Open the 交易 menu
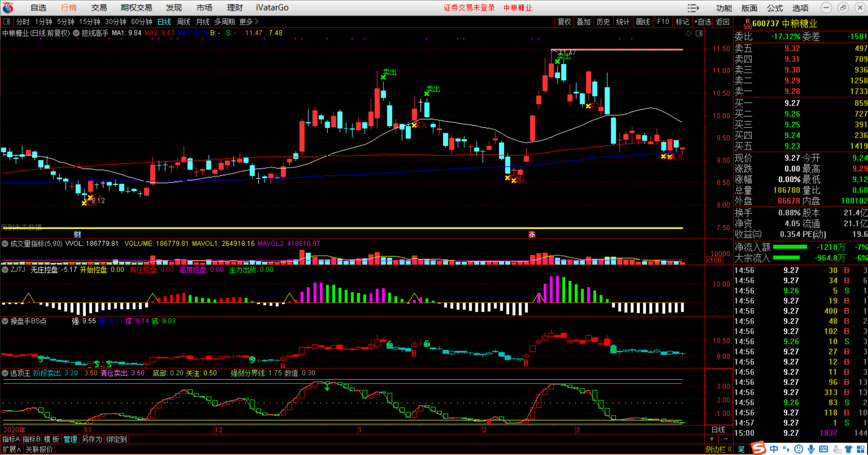Viewport: 868px width, 455px height. (x=99, y=8)
